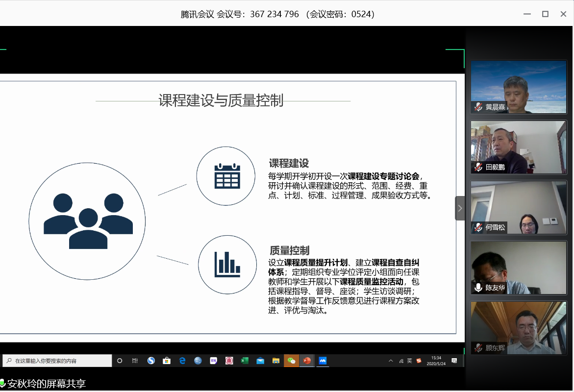Click the calendar icon on the slide
574x392 pixels.
tap(227, 175)
